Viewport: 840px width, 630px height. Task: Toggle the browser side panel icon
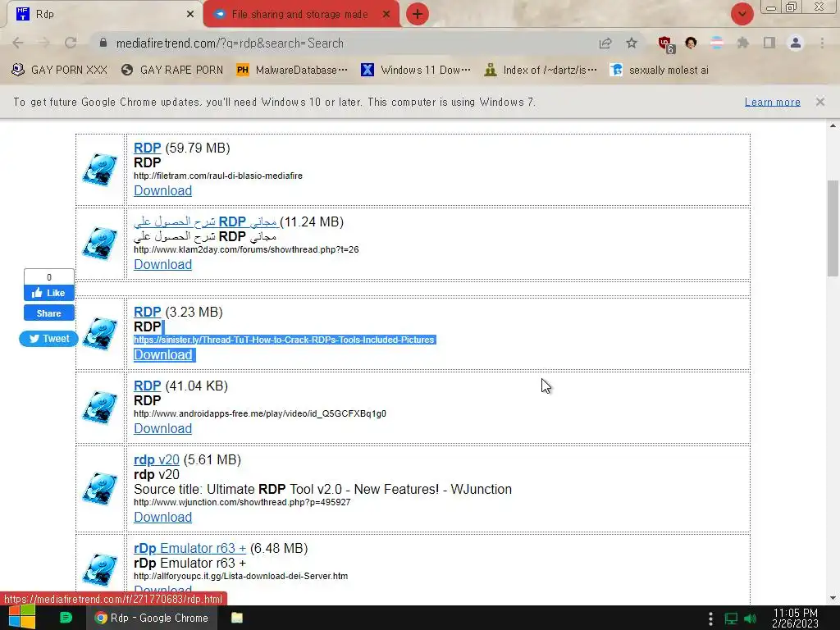click(x=769, y=43)
